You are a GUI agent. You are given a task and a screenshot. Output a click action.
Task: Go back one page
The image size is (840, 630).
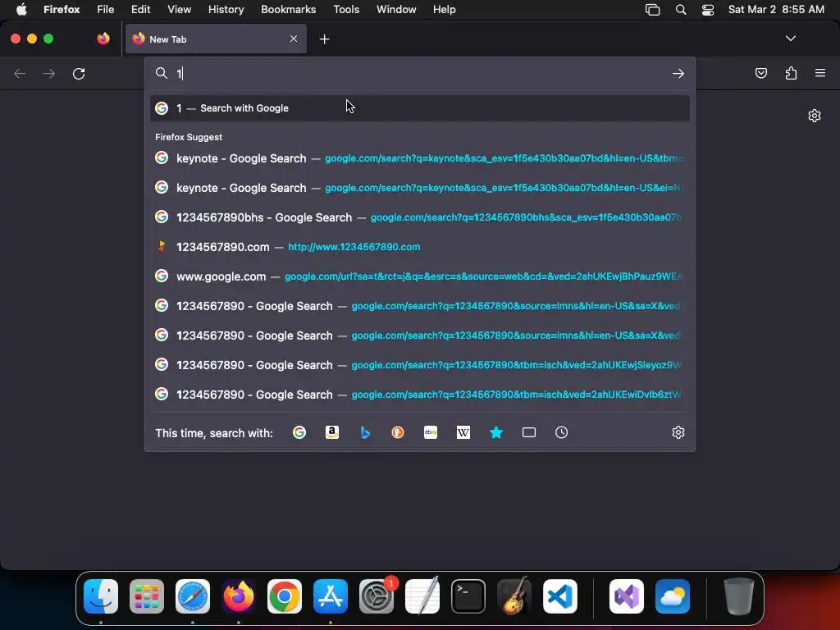(20, 73)
